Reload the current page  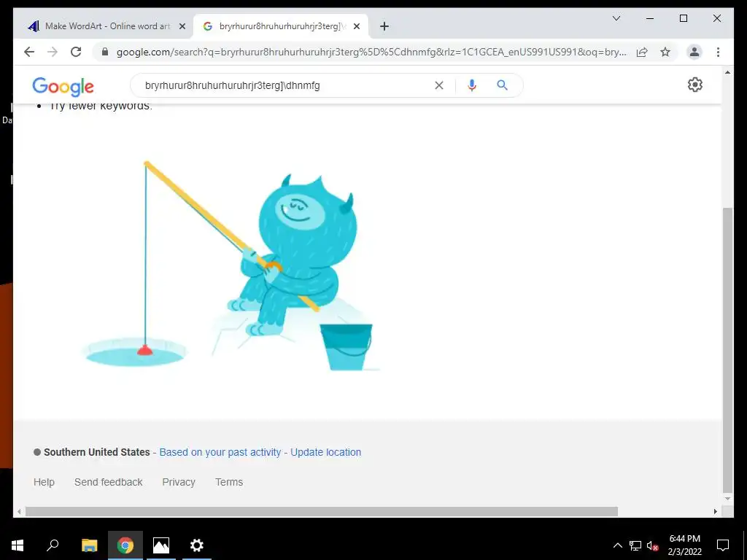[76, 52]
